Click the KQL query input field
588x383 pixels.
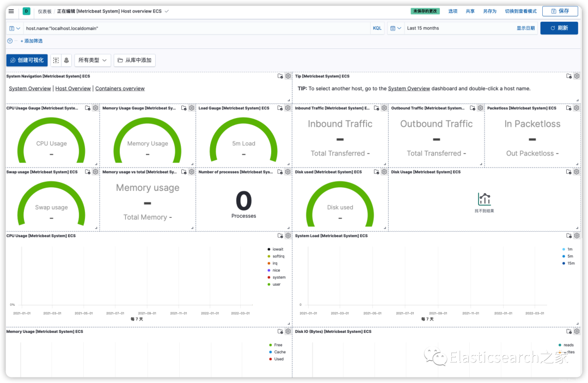pyautogui.click(x=197, y=28)
